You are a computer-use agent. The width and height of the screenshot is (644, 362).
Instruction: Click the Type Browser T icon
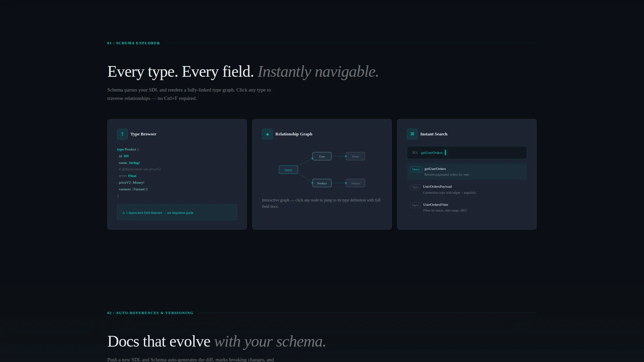122,134
